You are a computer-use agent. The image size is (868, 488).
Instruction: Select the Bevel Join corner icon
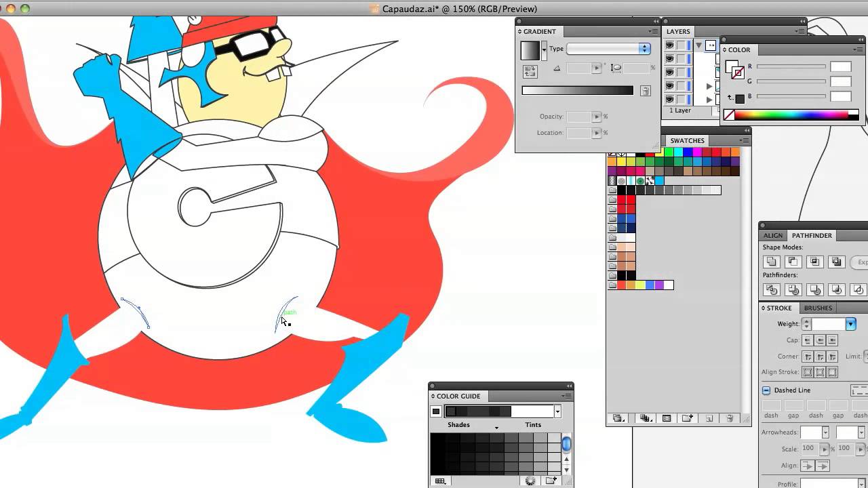click(832, 357)
